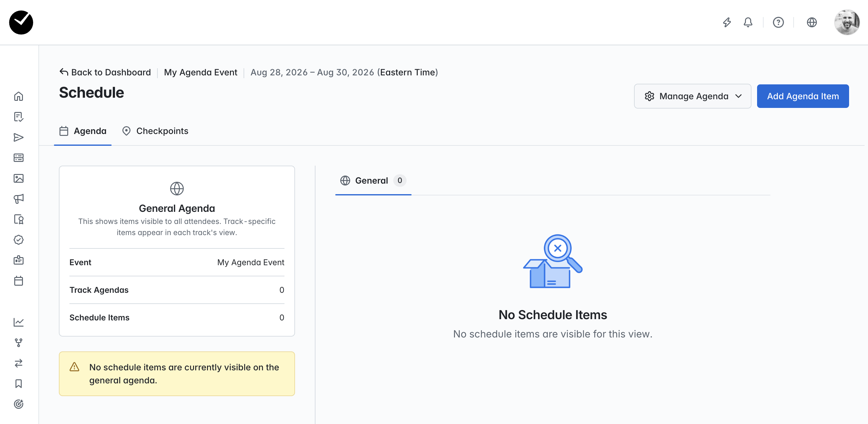
Task: Open the megaphone announcements icon
Action: 19,199
